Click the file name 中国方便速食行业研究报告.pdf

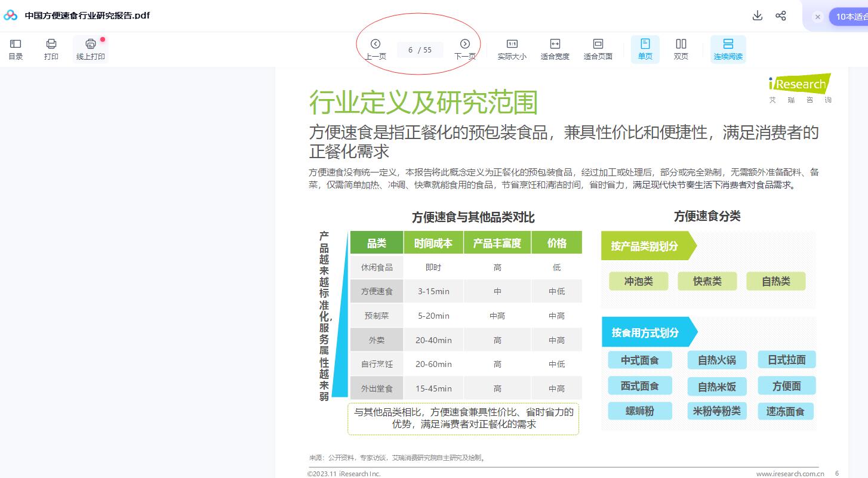click(87, 16)
